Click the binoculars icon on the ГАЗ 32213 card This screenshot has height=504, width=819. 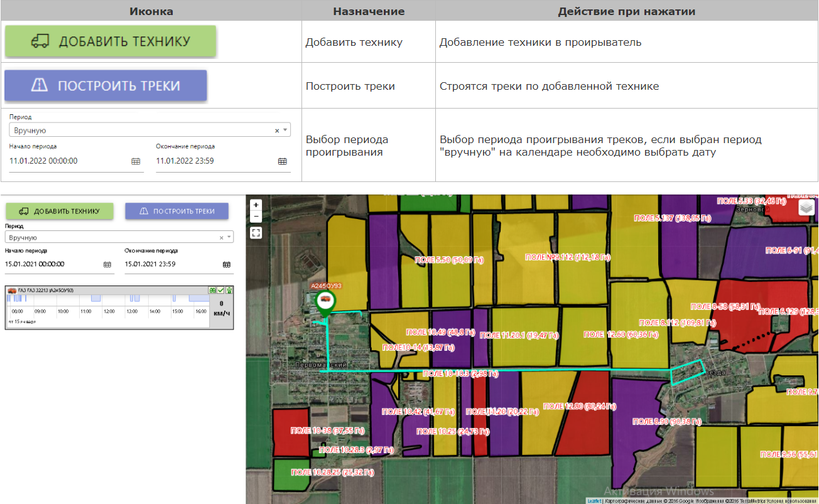point(212,290)
